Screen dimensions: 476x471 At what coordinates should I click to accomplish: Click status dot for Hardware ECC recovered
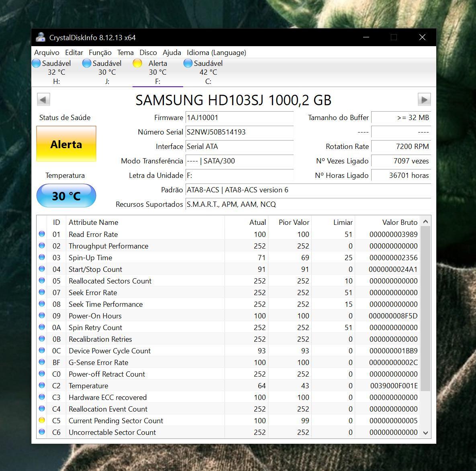[x=42, y=397]
